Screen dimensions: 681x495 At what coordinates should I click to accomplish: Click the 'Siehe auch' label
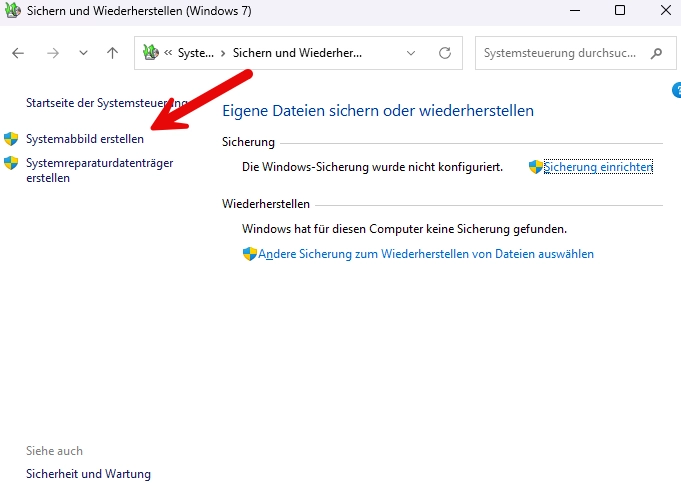coord(54,451)
